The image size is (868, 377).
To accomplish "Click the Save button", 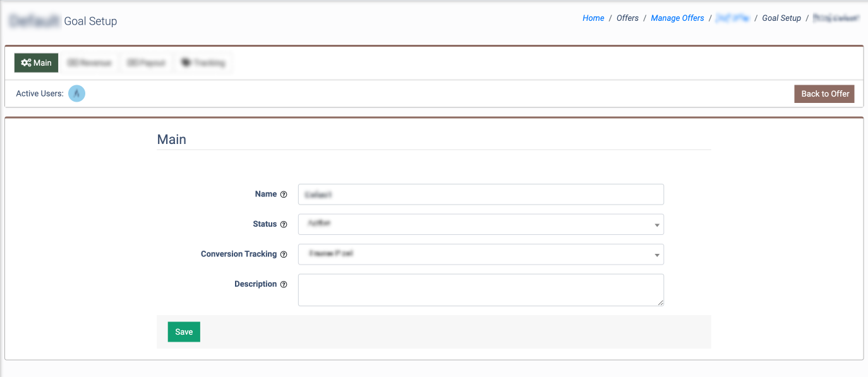I will pos(184,332).
